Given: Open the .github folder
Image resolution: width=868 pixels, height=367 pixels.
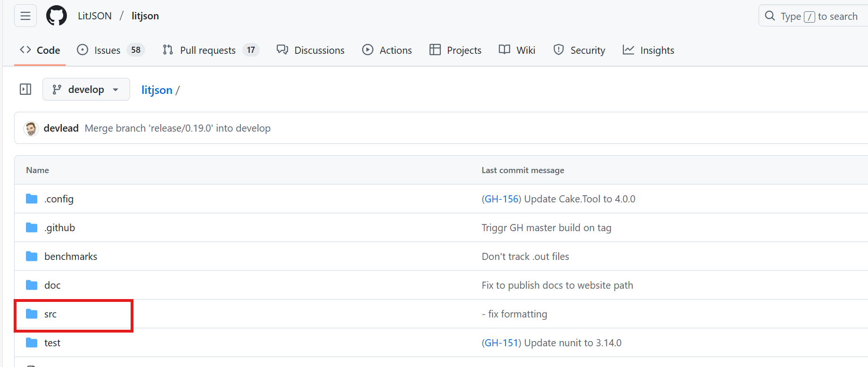Looking at the screenshot, I should (x=60, y=228).
